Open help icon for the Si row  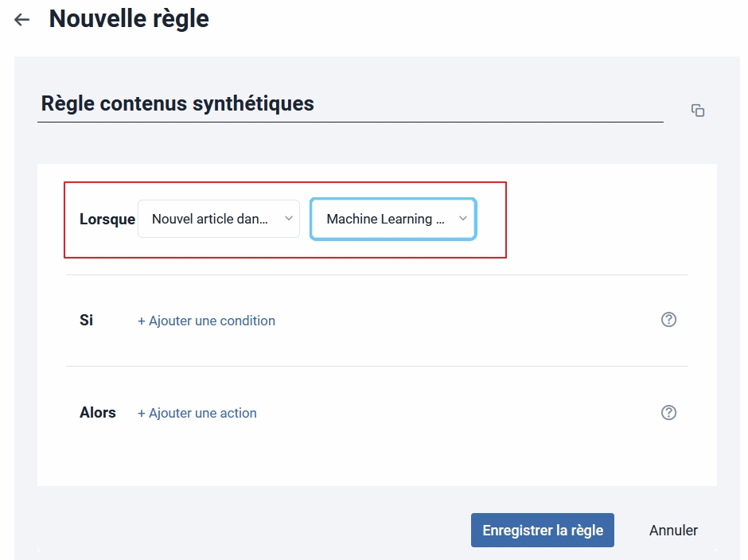668,320
